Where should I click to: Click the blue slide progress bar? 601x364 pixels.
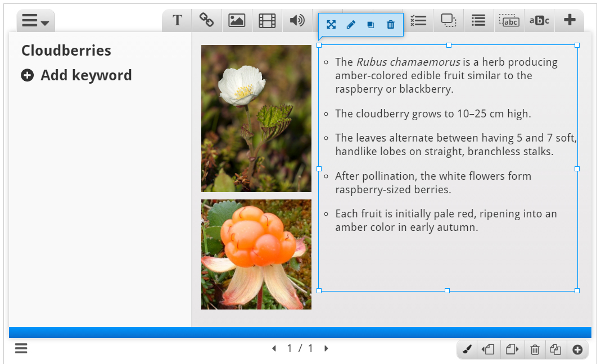point(300,332)
